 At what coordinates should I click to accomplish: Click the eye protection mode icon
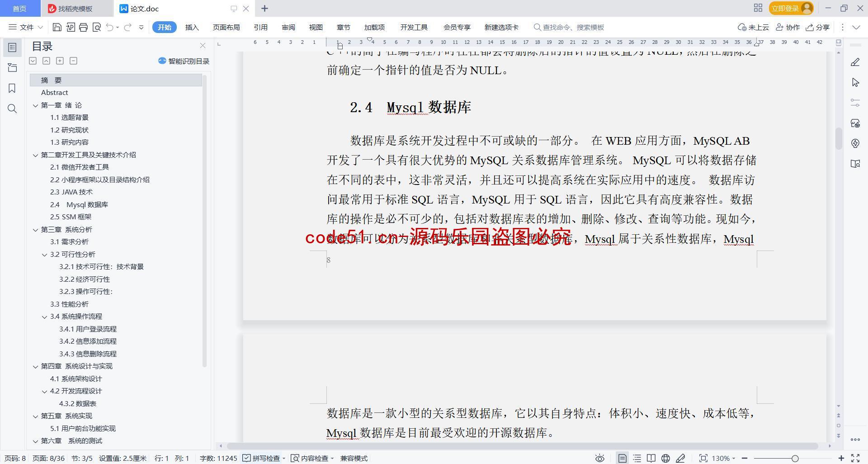pyautogui.click(x=599, y=458)
